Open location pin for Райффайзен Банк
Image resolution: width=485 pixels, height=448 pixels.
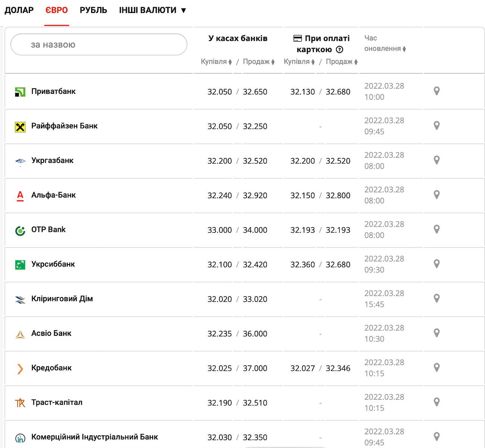pos(436,126)
